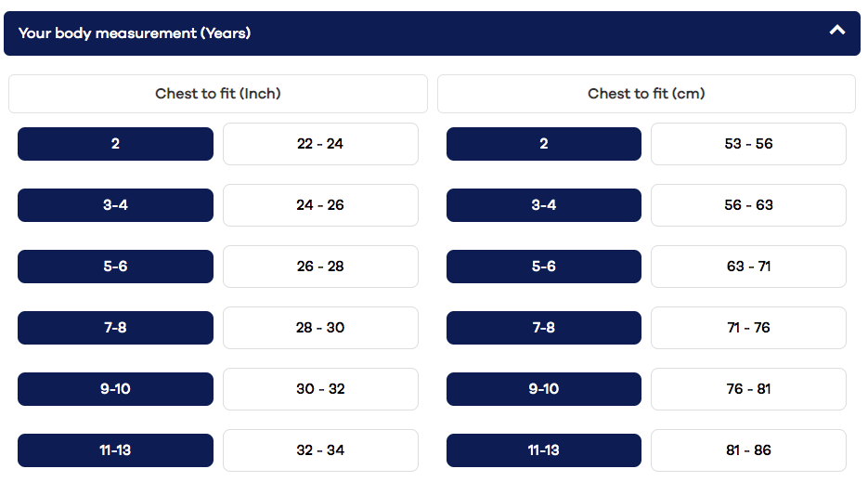Image resolution: width=868 pixels, height=482 pixels.
Task: Select the Chest to fit (Inch) header
Action: (x=218, y=94)
